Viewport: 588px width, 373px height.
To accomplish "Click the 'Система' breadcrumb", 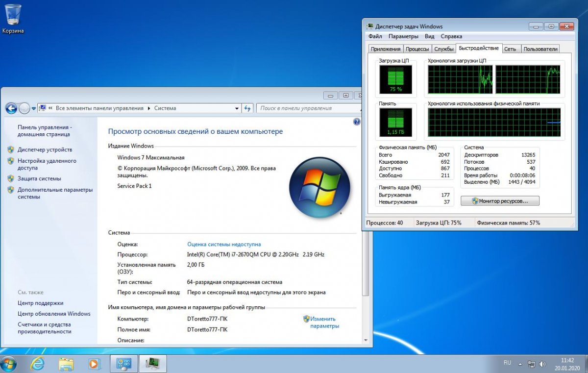I will point(165,108).
